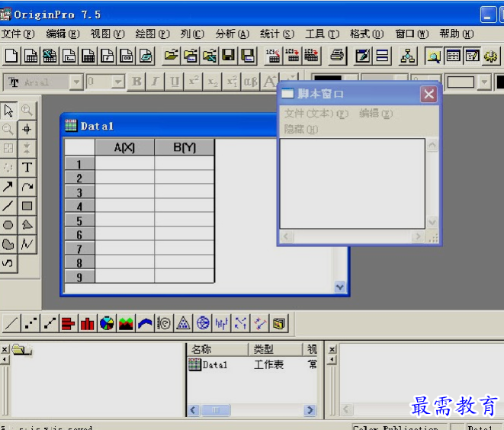Click the New Worksheet toolbar icon
504x430 pixels.
(30, 56)
